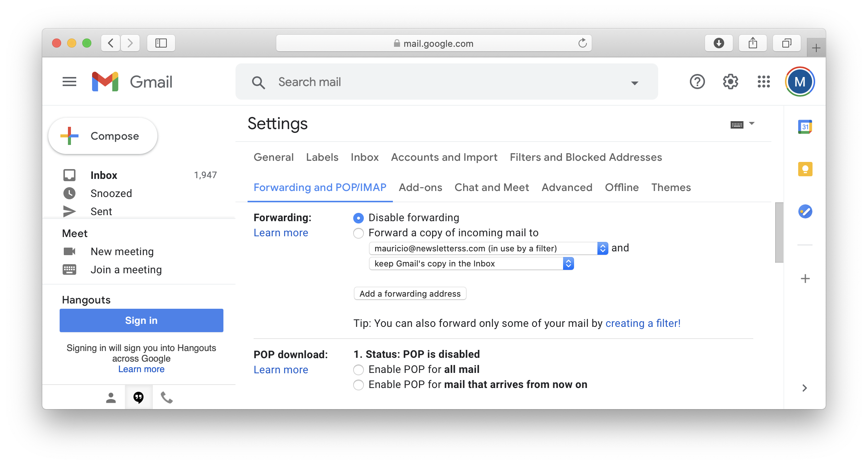
Task: Open input tools dropdown arrow
Action: point(751,123)
